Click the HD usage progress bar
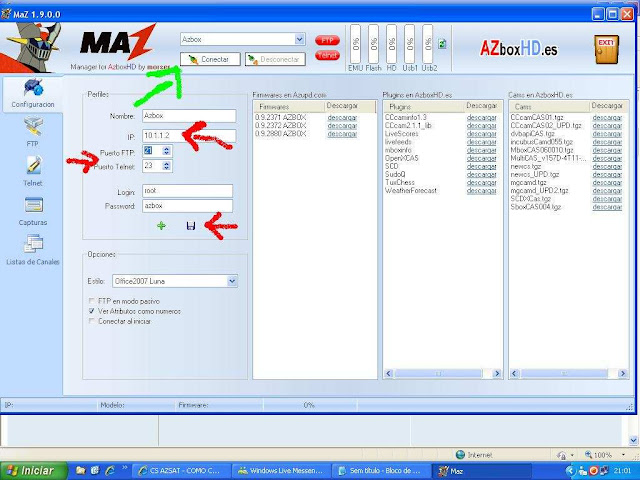 [391, 44]
